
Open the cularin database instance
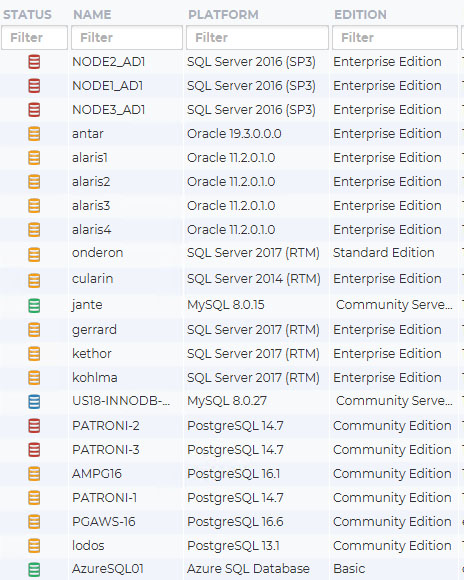point(93,279)
